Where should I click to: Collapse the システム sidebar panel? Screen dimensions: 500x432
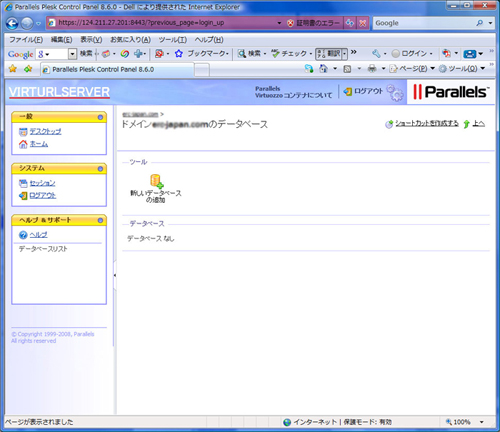100,169
